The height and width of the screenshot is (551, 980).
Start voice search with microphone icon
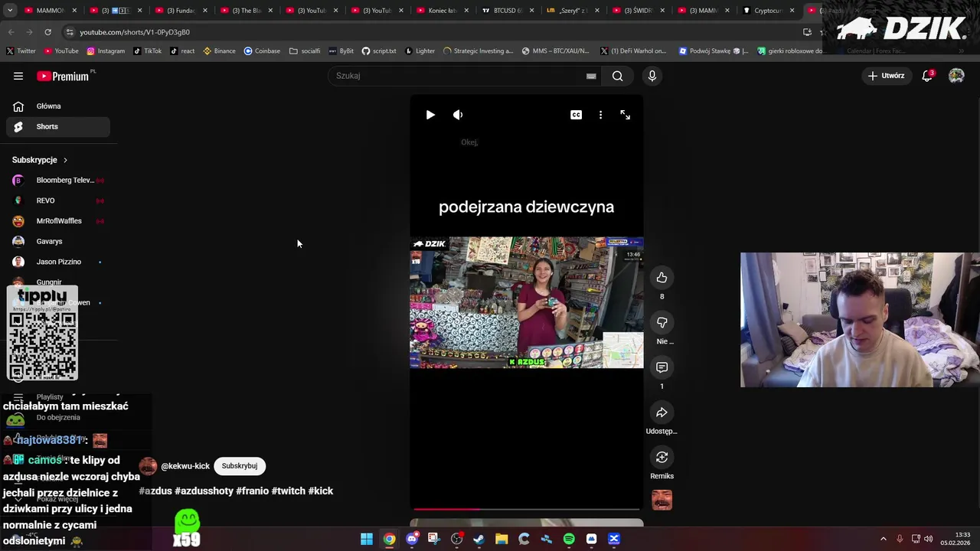click(x=652, y=76)
